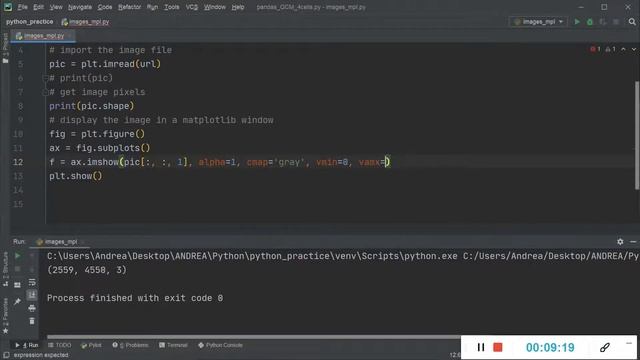Viewport: 640px width, 360px height.
Task: Open the images_mpl run configuration dropdown
Action: click(538, 22)
